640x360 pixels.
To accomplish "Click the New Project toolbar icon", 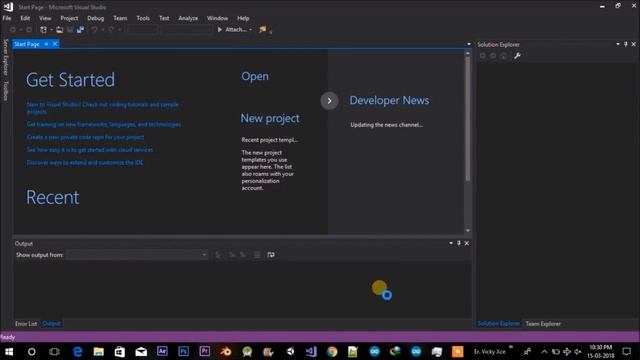I will [43, 29].
